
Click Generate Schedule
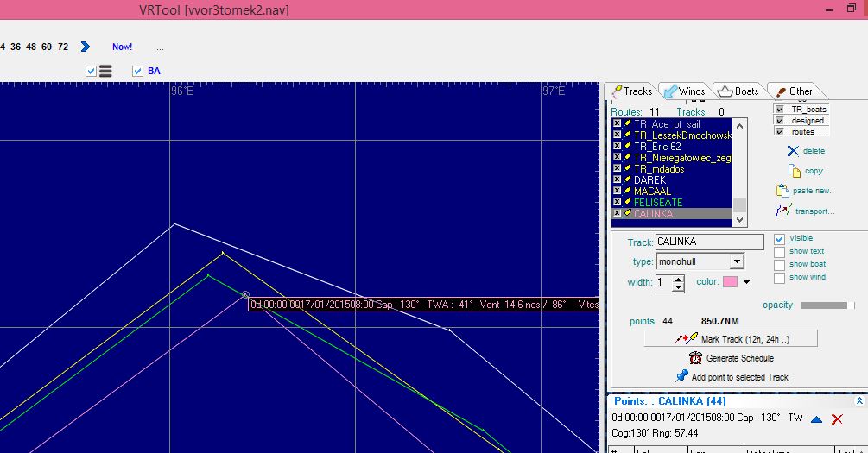(731, 358)
